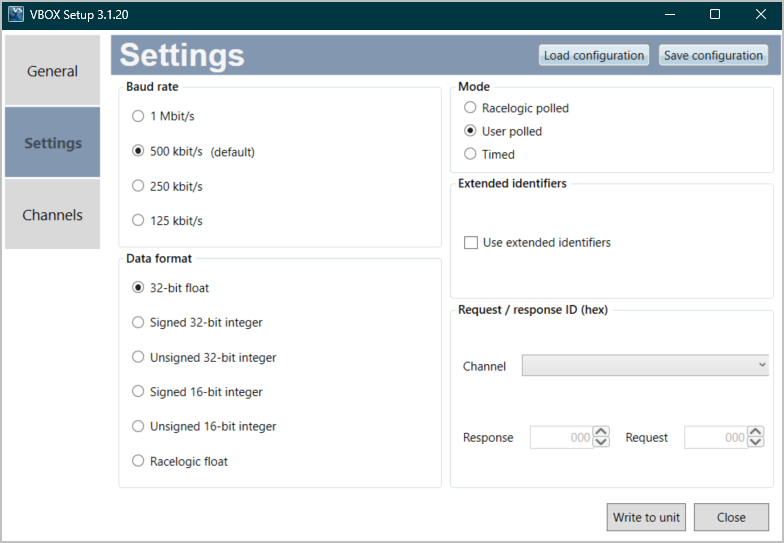Click the Request ID input field
784x543 pixels.
click(x=716, y=438)
